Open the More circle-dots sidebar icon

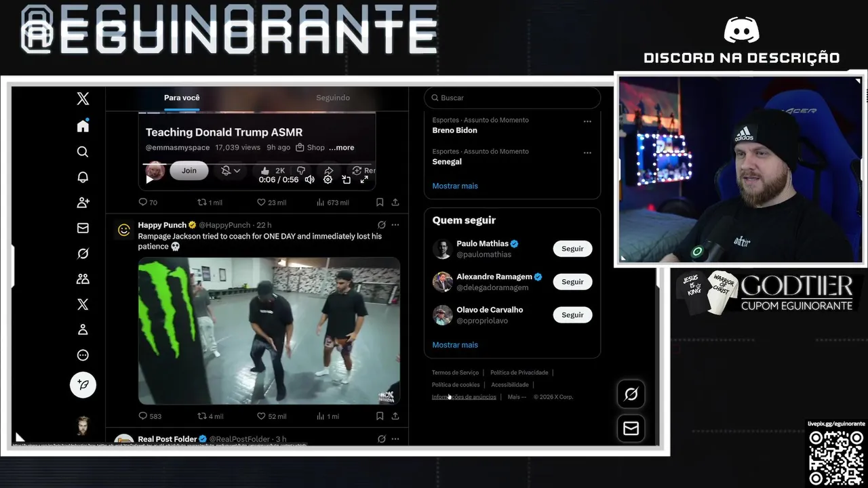click(x=83, y=355)
